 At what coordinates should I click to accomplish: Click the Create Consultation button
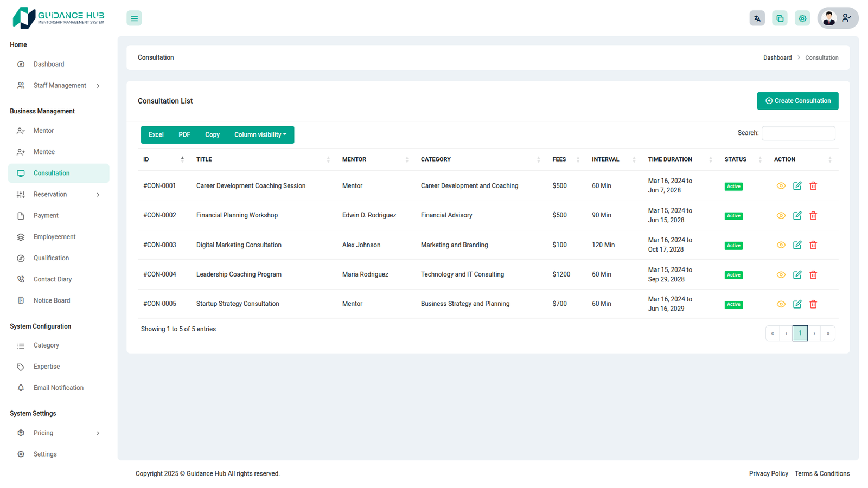point(797,101)
